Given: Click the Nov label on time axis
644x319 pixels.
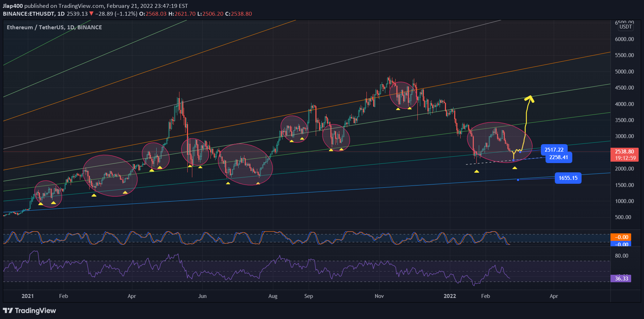Looking at the screenshot, I should coord(379,296).
